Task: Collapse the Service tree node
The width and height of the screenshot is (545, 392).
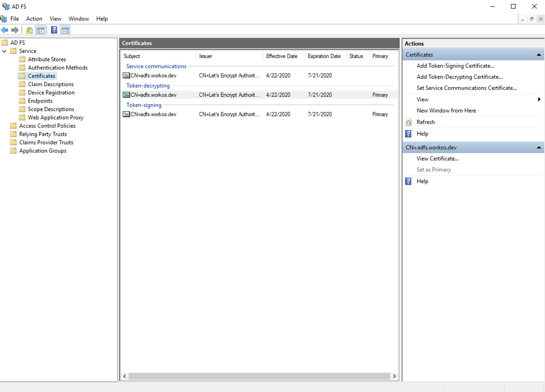Action: point(4,51)
